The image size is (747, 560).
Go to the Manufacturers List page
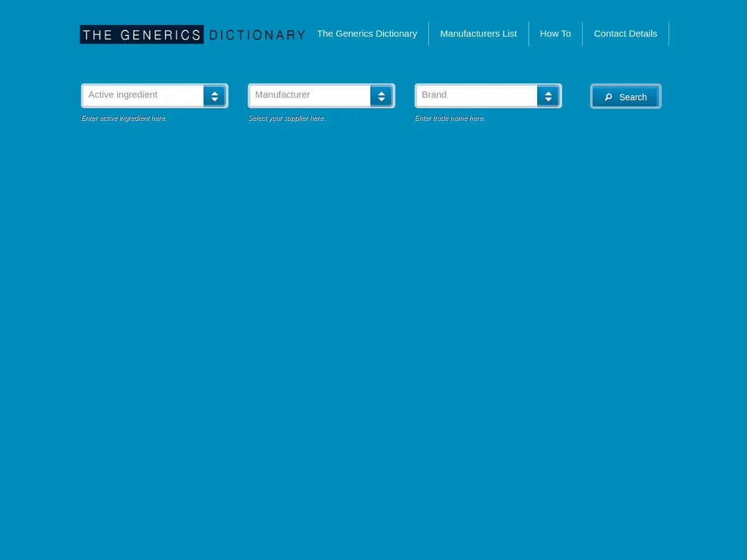[x=478, y=34]
